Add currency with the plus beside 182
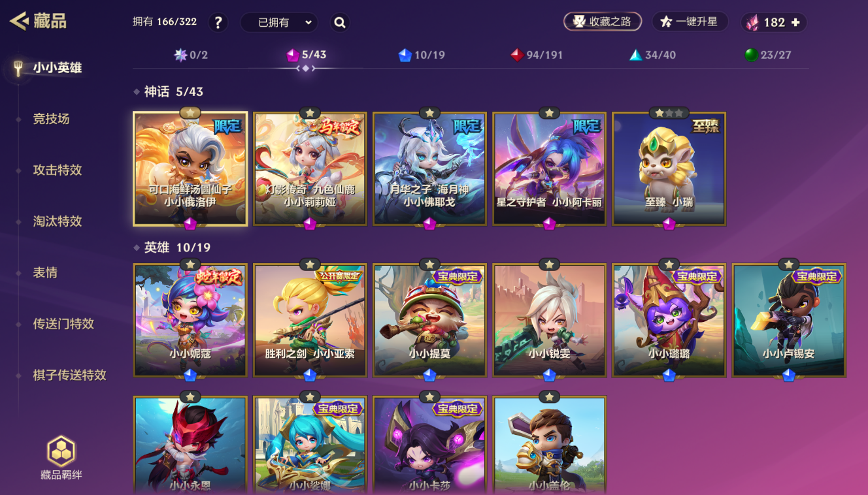Screen dimensions: 868x495 [x=795, y=22]
